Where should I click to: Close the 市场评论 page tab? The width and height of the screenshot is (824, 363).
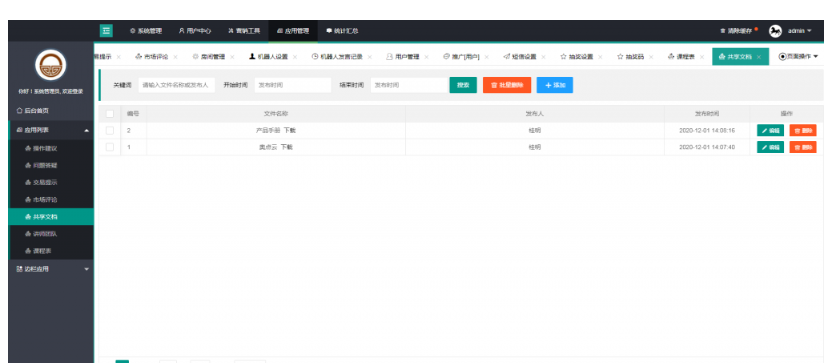(x=175, y=57)
